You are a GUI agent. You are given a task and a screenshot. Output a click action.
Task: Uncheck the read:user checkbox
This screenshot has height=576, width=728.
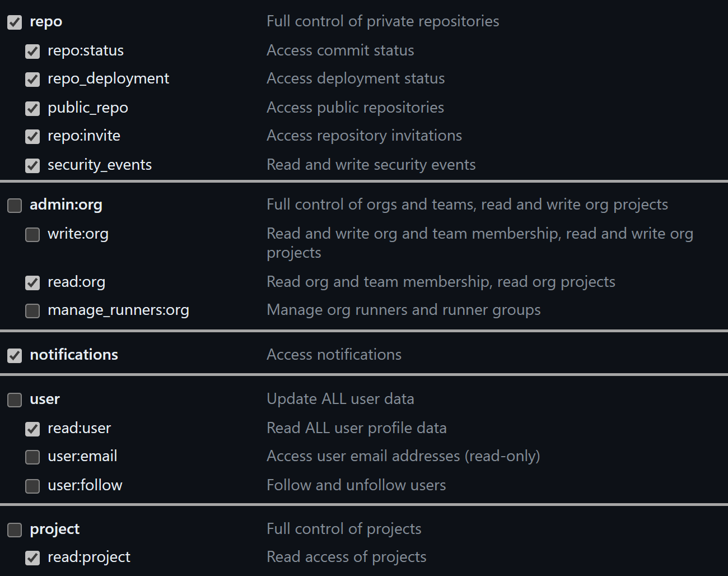coord(32,429)
